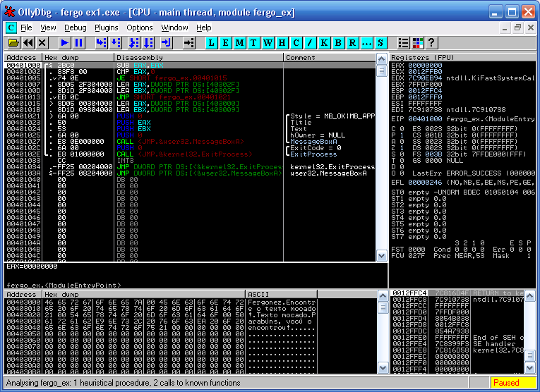Click dump pane scrollbar down arrow
This screenshot has height=392, width=540.
tap(383, 367)
